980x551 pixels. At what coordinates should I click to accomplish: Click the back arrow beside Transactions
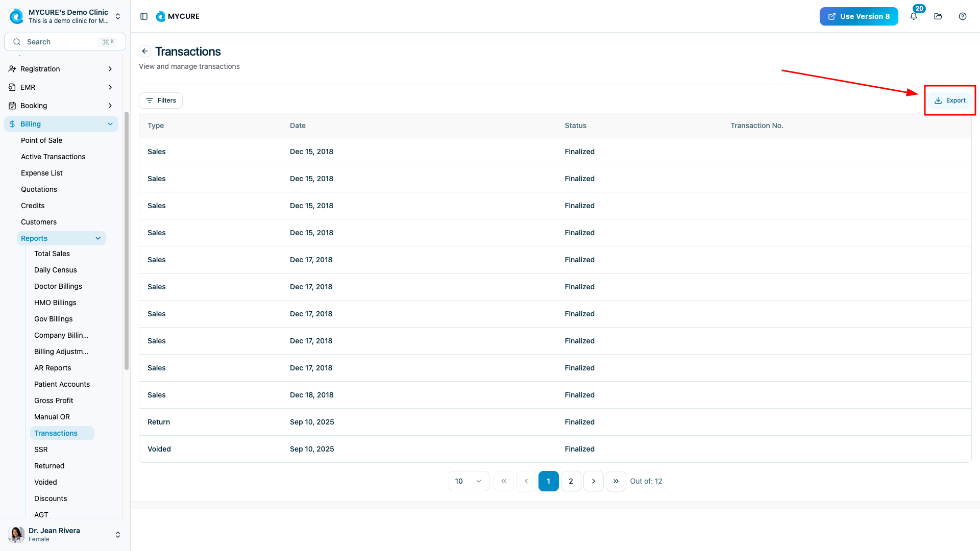(x=145, y=51)
